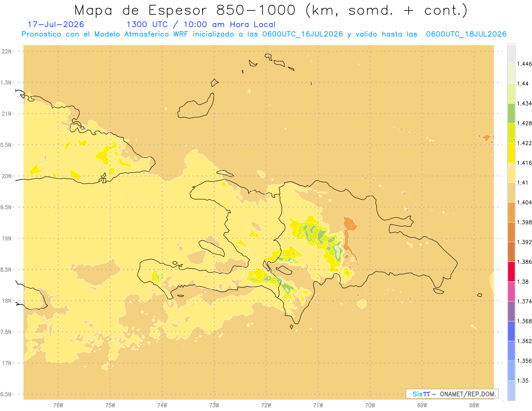This screenshot has height=411, width=532.
Task: Click the longitude label '68W'
Action: pos(474,405)
